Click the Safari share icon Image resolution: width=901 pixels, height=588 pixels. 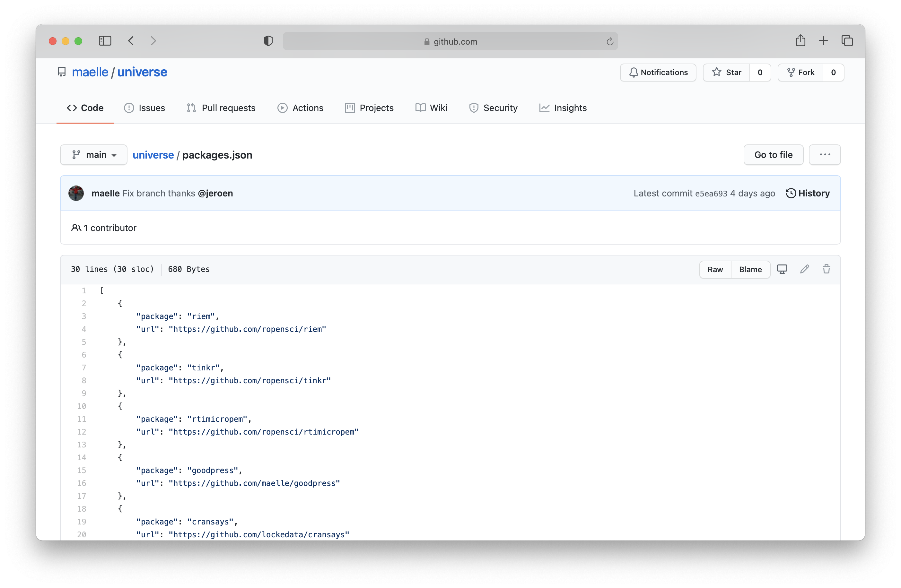(x=800, y=40)
